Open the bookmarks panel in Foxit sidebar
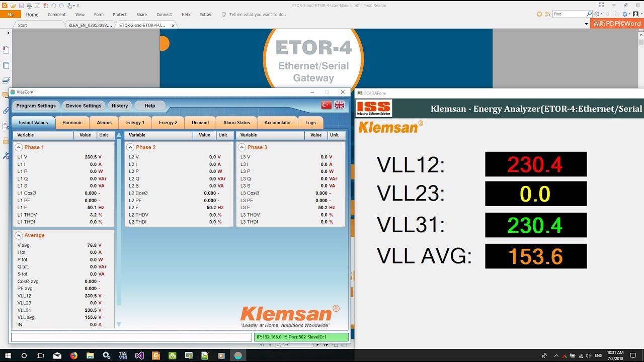The image size is (644, 362). (6, 50)
